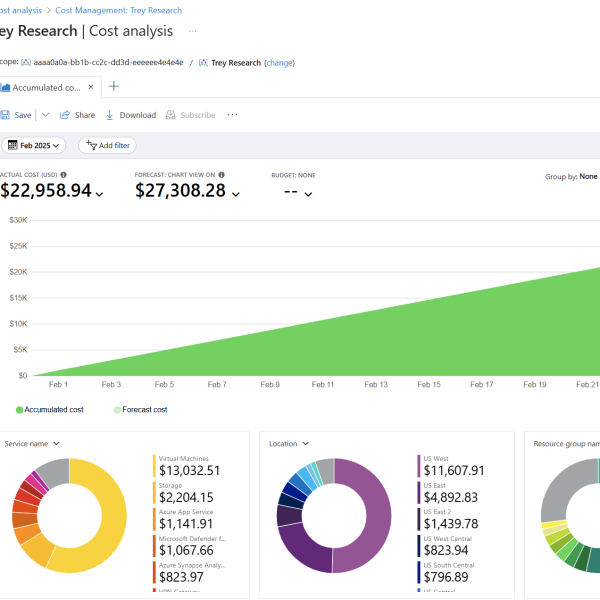Click the actual cost info icon
This screenshot has width=600, height=600.
tap(64, 174)
